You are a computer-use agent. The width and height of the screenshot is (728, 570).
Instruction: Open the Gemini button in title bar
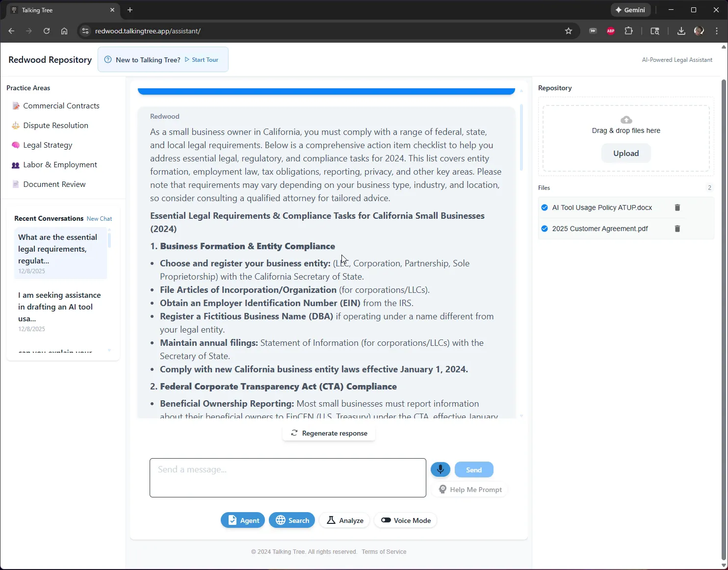point(631,10)
